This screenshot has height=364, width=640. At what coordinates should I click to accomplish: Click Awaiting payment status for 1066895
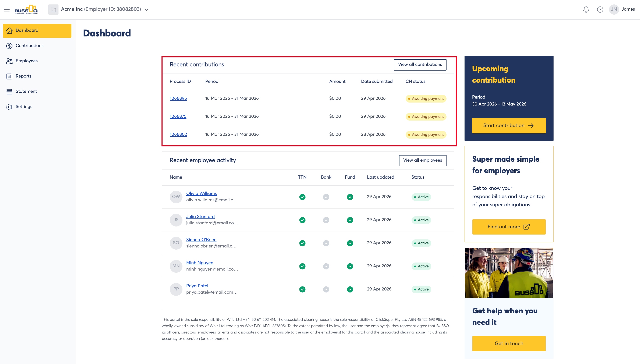(426, 99)
